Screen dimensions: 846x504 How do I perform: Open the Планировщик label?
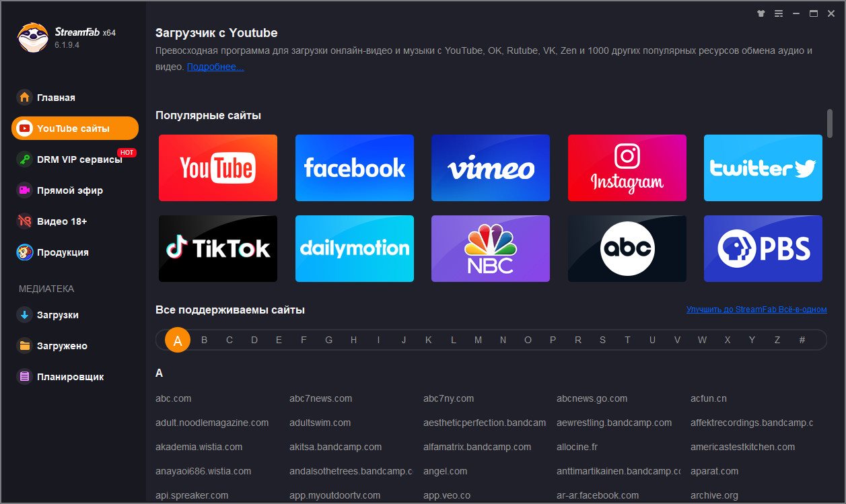click(x=71, y=377)
